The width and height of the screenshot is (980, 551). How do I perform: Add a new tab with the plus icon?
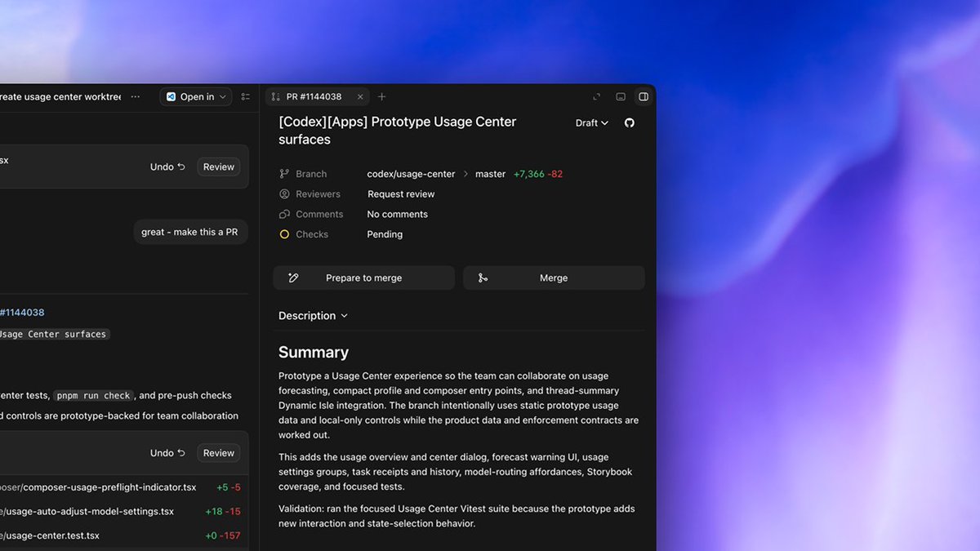381,96
